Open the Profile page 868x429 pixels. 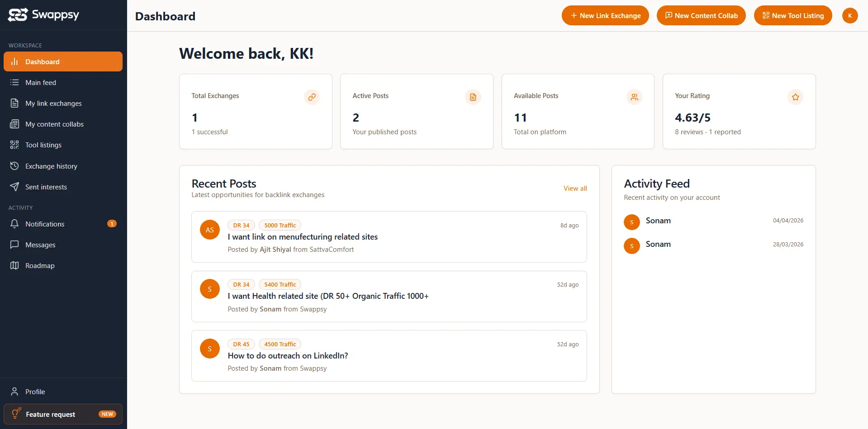tap(63, 391)
